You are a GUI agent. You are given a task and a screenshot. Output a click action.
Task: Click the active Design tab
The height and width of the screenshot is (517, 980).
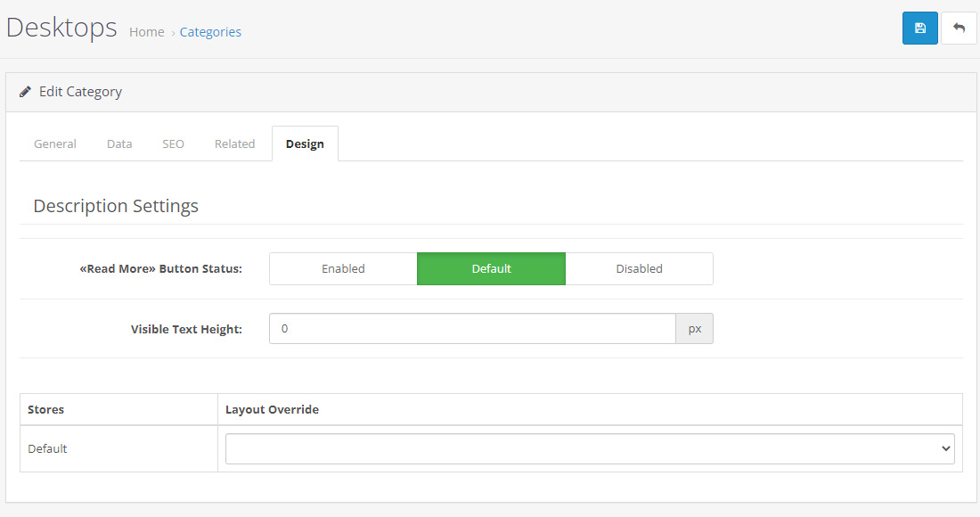(305, 144)
